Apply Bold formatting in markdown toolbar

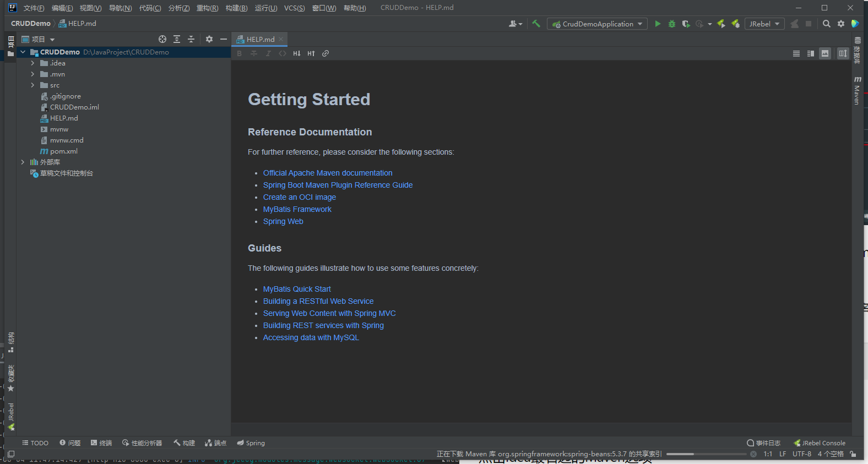point(240,53)
